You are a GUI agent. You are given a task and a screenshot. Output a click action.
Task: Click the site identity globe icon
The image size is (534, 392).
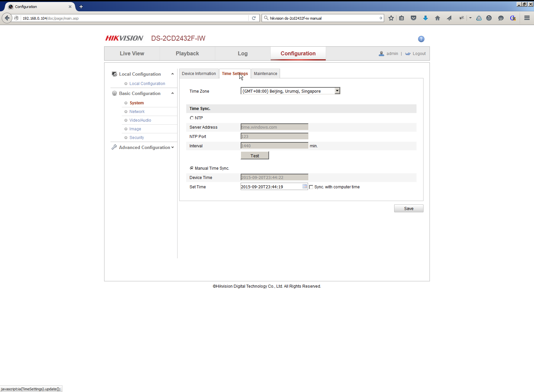pos(16,18)
